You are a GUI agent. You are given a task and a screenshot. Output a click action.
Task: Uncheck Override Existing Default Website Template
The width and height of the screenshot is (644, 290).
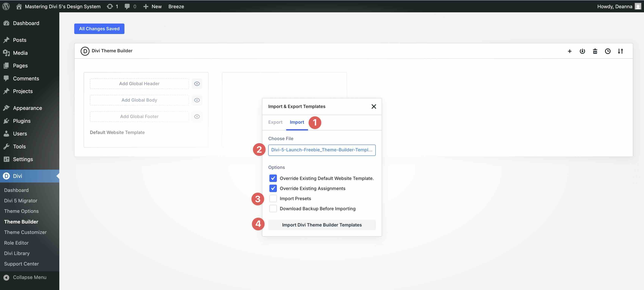[273, 178]
